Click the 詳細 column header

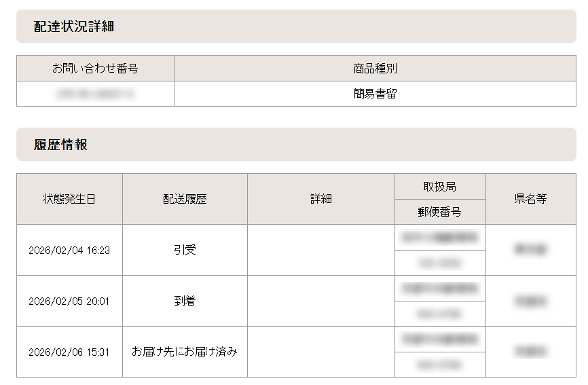[321, 199]
